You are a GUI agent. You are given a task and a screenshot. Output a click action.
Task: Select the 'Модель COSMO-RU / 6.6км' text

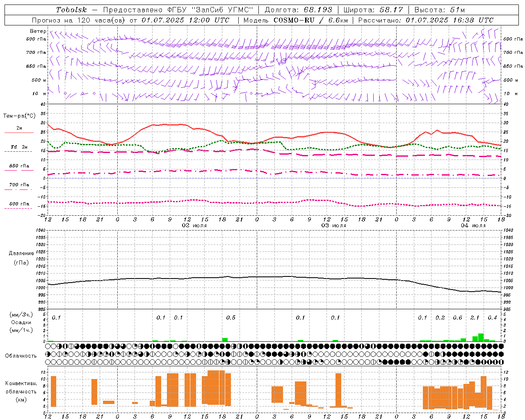pos(295,20)
